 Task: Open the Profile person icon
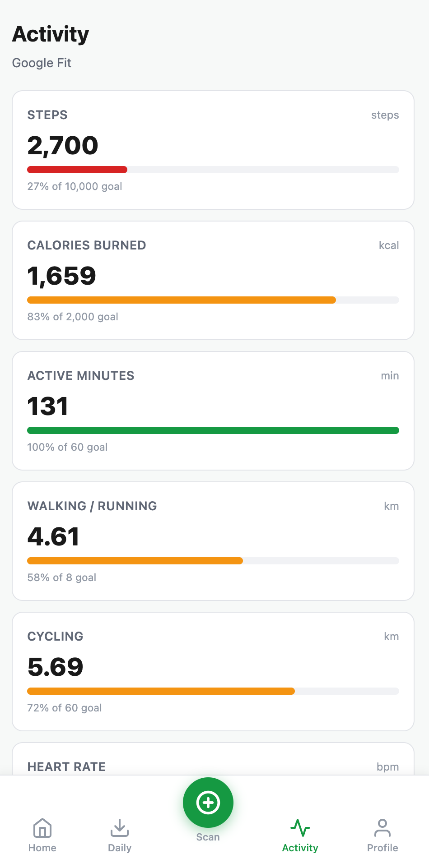click(382, 828)
